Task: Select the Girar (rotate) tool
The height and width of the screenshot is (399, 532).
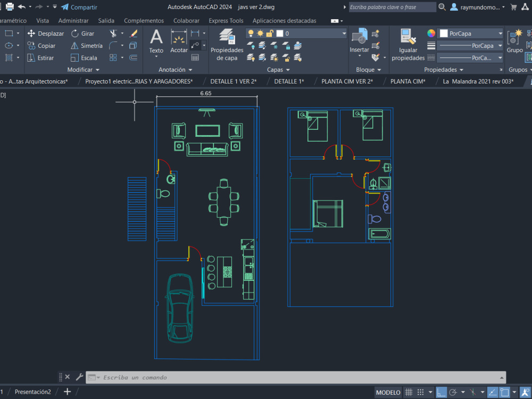Action: pos(82,34)
